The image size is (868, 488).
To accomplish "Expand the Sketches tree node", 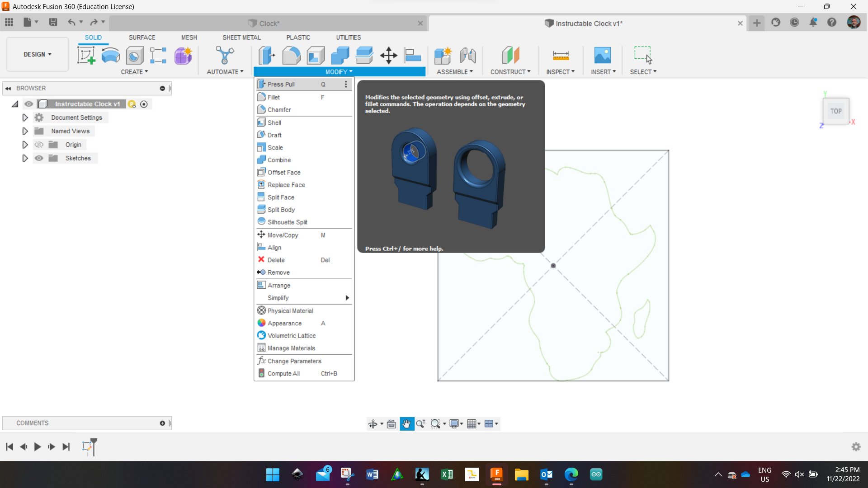I will (x=25, y=158).
